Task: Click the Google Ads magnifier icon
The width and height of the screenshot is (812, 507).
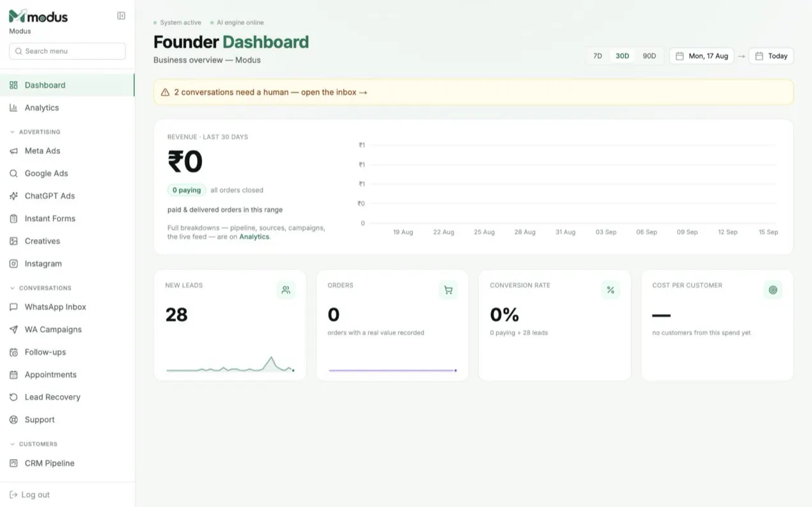Action: (x=13, y=173)
